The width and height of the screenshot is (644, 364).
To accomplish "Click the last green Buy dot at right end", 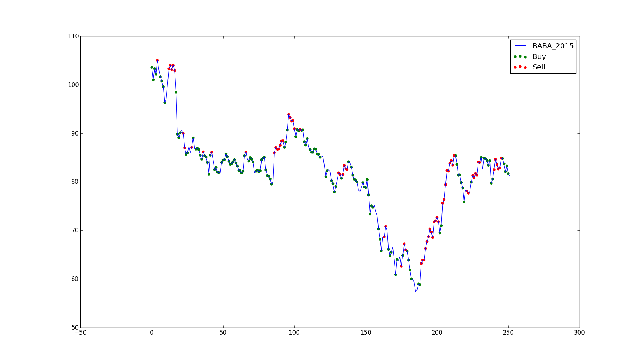I will [508, 174].
